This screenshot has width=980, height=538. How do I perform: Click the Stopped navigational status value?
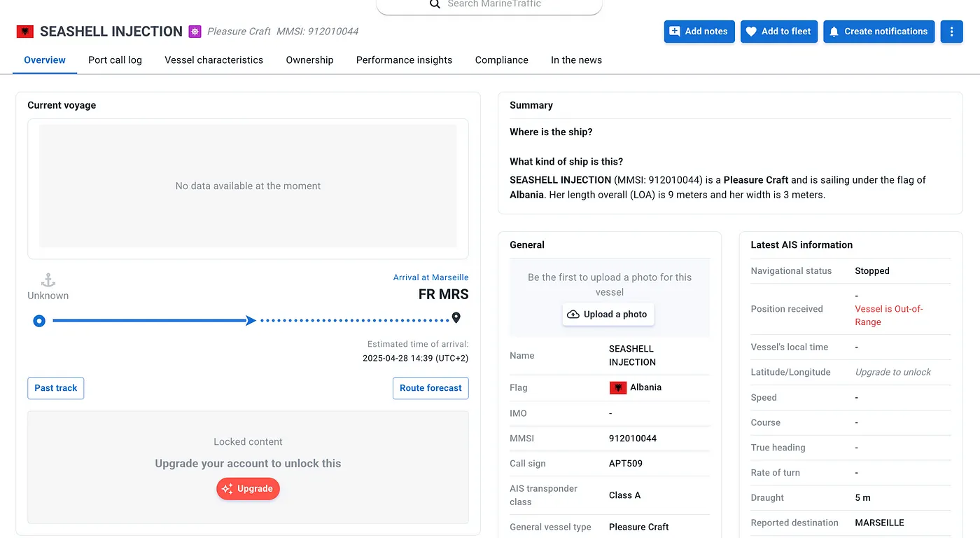[x=872, y=271]
